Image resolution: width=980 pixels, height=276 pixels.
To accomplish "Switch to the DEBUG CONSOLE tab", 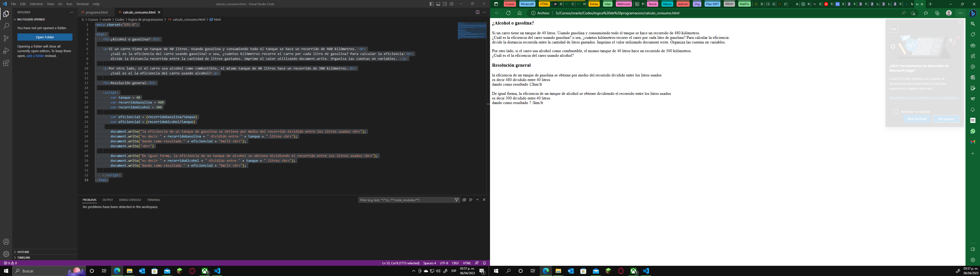I will (x=130, y=200).
